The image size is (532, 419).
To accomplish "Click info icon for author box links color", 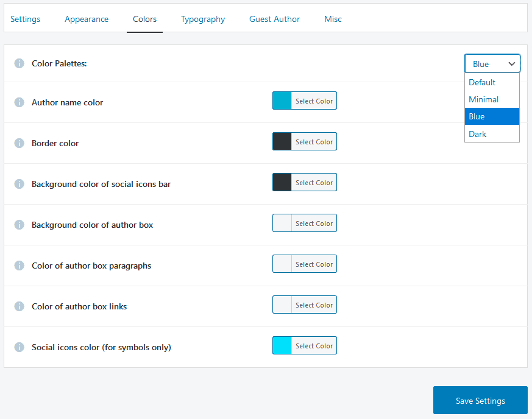I will click(20, 306).
